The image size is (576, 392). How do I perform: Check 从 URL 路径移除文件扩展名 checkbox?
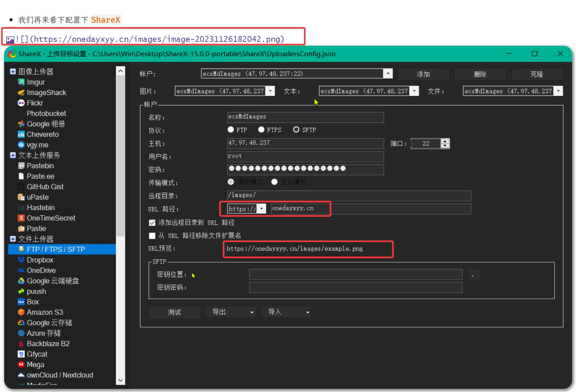tap(152, 236)
